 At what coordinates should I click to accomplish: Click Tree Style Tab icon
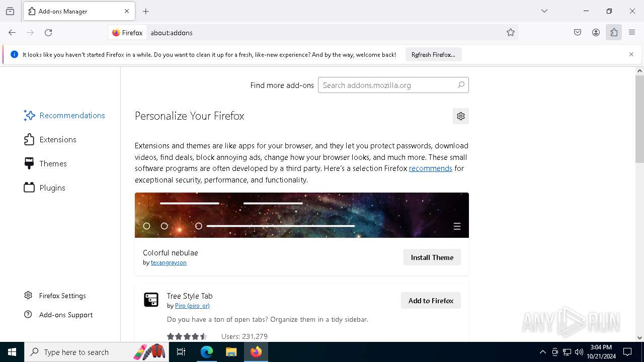(x=151, y=300)
